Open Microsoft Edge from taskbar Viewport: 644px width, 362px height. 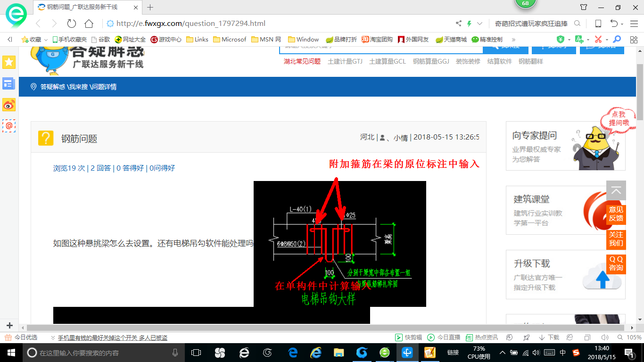point(292,352)
